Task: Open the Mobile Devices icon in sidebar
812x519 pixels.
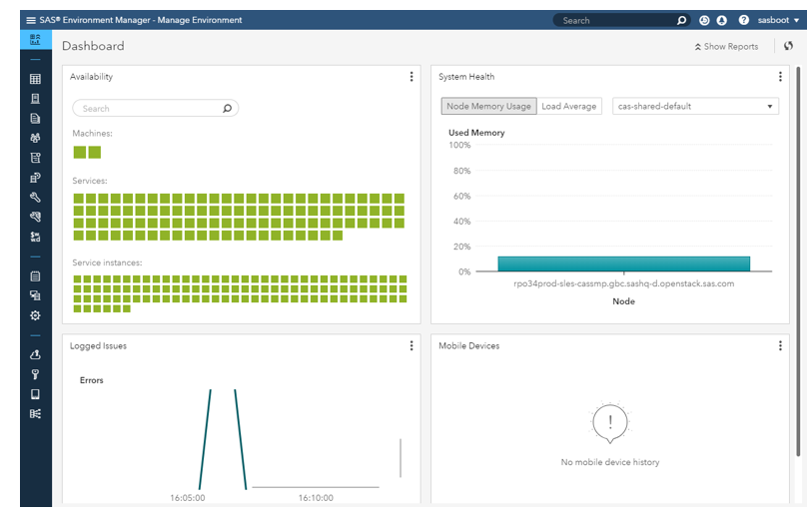Action: (x=35, y=394)
